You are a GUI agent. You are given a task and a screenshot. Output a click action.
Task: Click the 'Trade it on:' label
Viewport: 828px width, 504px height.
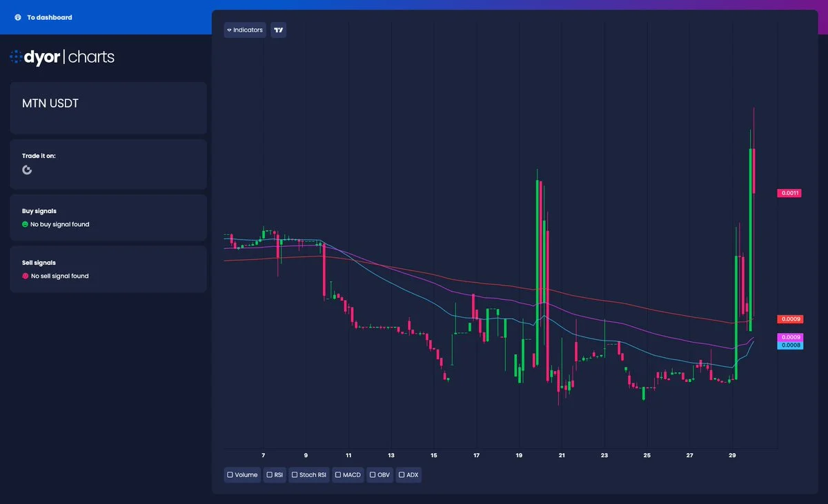[39, 156]
